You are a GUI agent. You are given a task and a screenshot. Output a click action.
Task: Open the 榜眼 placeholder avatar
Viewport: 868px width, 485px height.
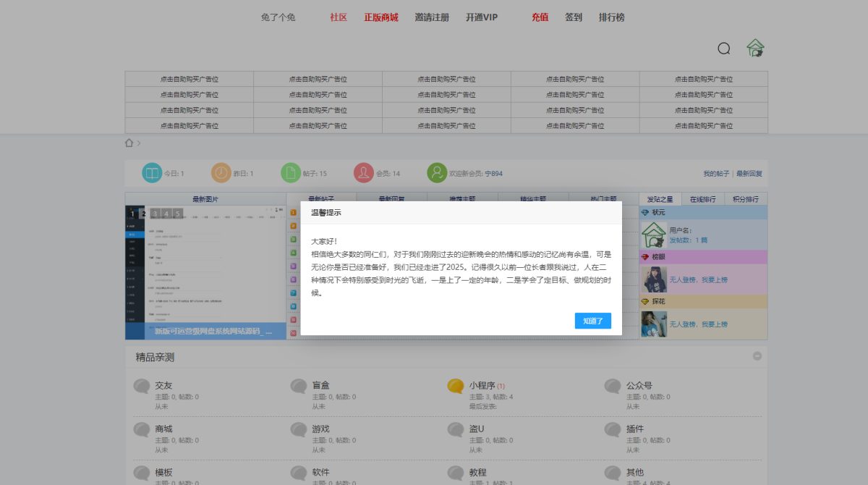(x=654, y=279)
